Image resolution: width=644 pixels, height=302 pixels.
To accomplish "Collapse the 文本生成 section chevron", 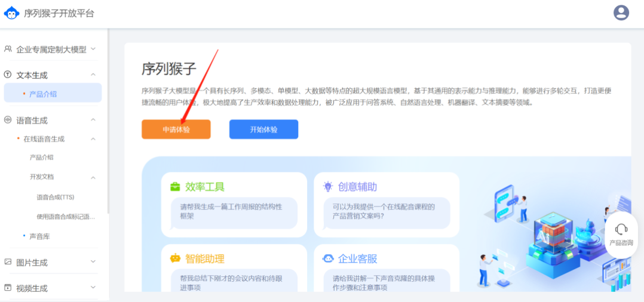I will click(93, 75).
